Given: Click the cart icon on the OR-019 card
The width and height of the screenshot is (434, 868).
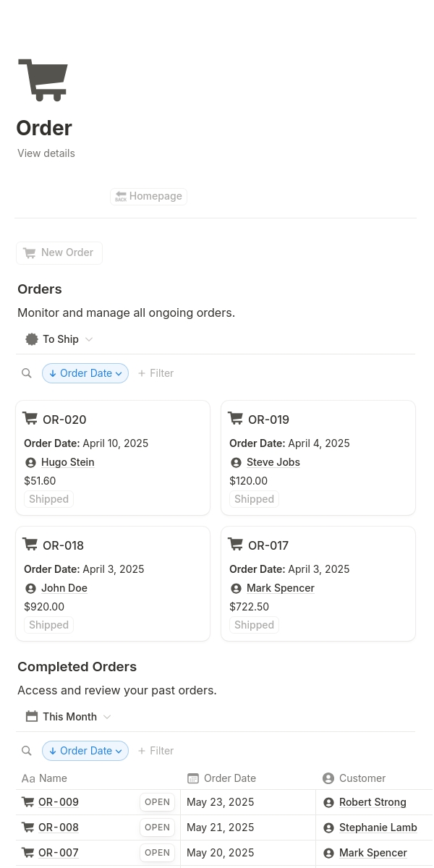Looking at the screenshot, I should pyautogui.click(x=236, y=419).
